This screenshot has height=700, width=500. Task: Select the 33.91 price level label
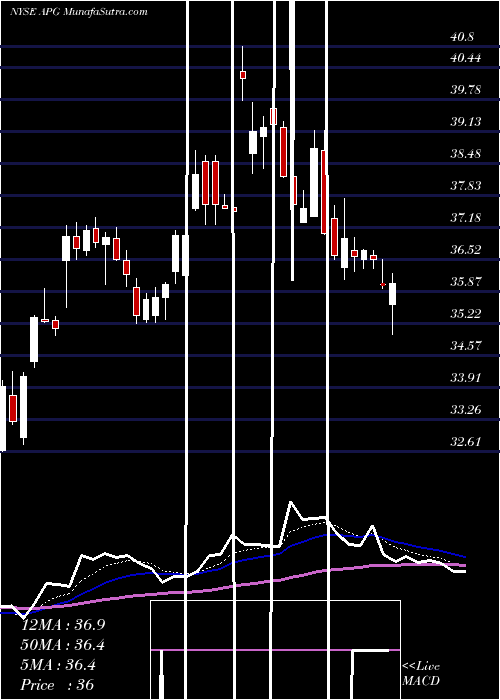coord(466,378)
